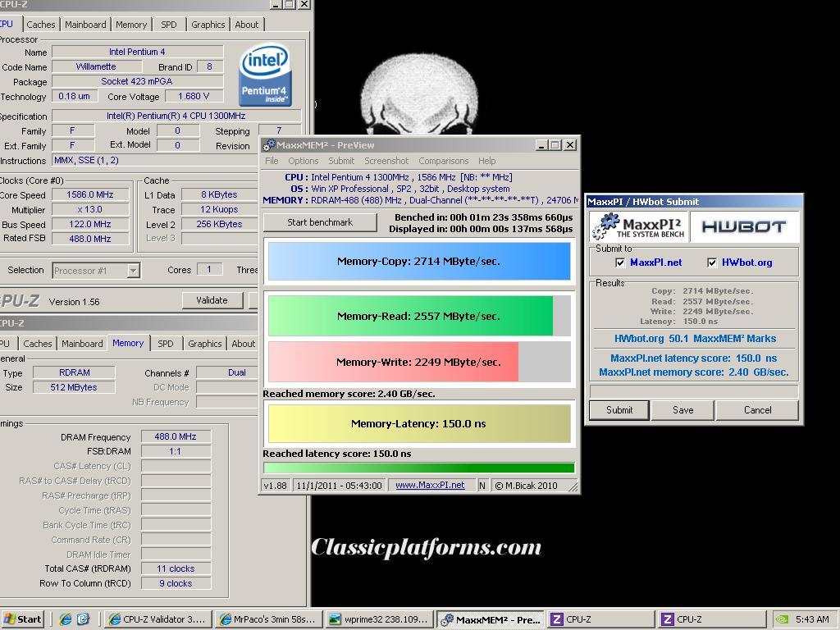Screen dimensions: 840x630
Task: Click the N status cell in MaxxMEM²
Action: coord(482,486)
